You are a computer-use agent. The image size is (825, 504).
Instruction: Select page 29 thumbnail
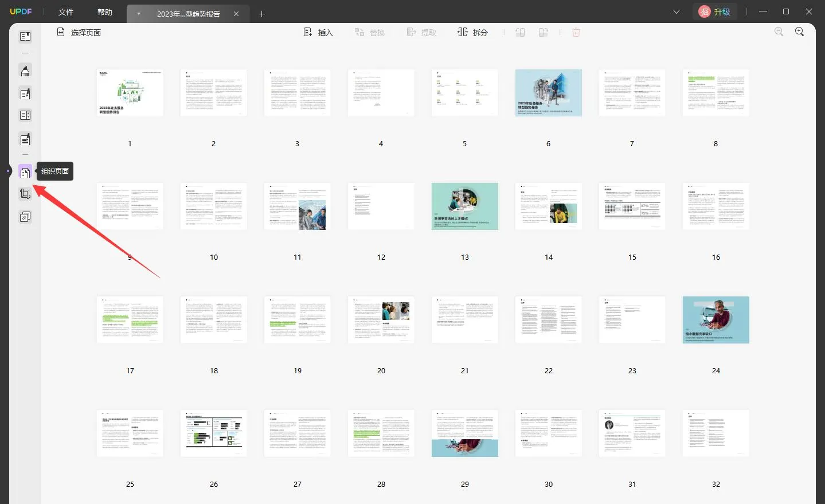465,433
